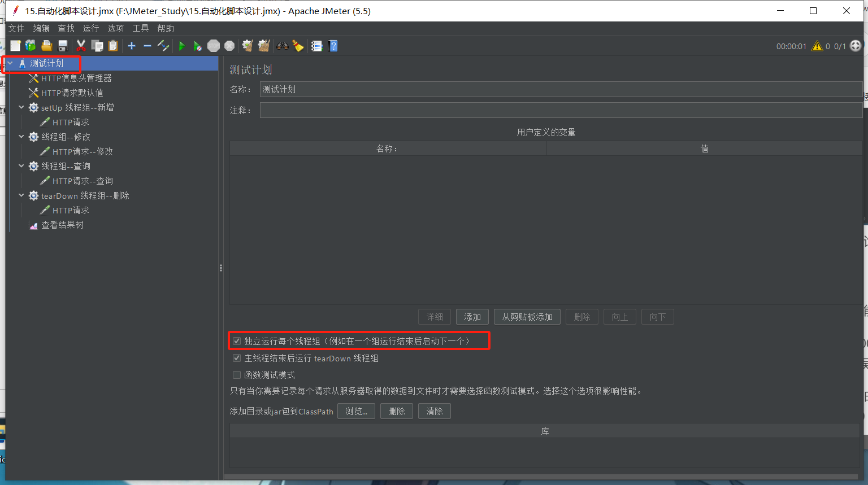This screenshot has width=868, height=485.
Task: Select the 线程组--查询 thread group
Action: (x=66, y=166)
